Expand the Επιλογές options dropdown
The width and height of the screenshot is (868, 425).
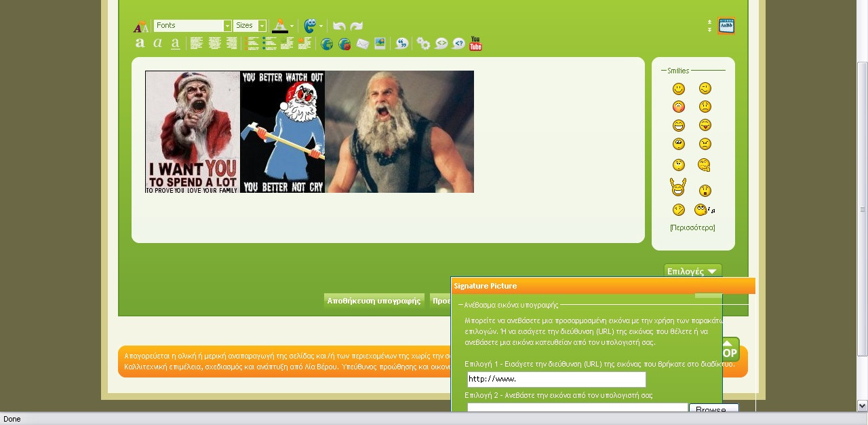coord(692,271)
